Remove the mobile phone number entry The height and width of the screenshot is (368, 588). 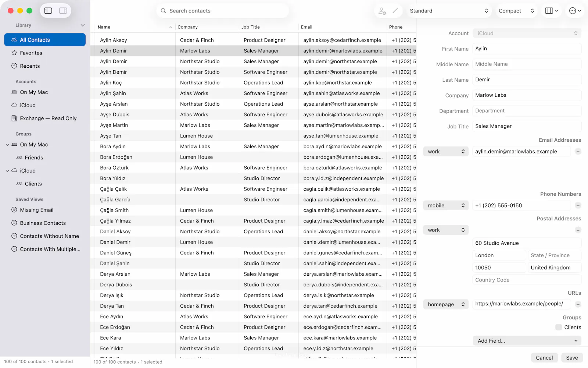[578, 206]
